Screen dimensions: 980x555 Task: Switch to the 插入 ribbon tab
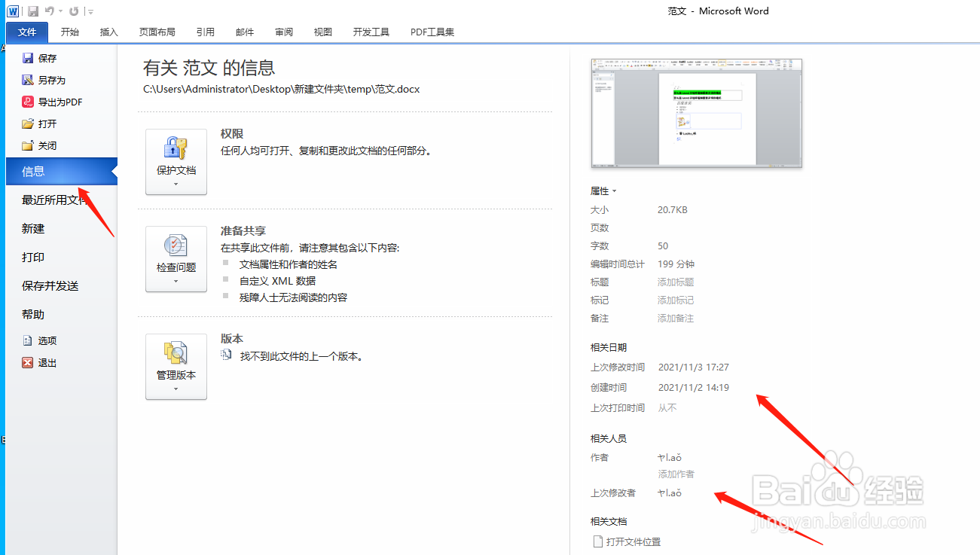tap(109, 32)
